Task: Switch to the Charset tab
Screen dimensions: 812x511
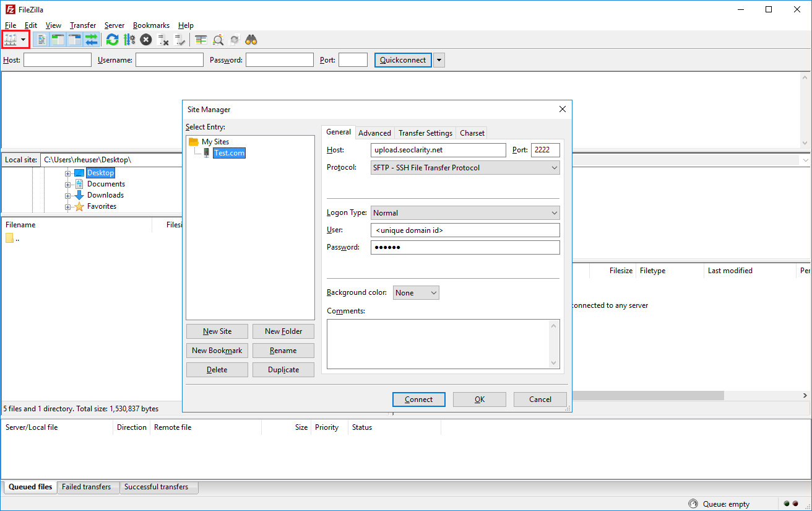Action: (472, 133)
